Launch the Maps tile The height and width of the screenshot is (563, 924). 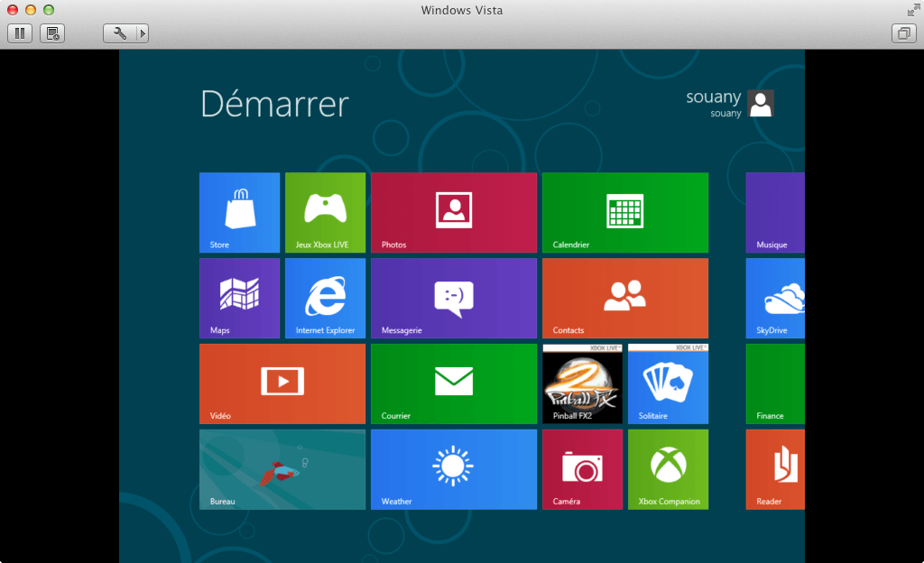tap(239, 298)
